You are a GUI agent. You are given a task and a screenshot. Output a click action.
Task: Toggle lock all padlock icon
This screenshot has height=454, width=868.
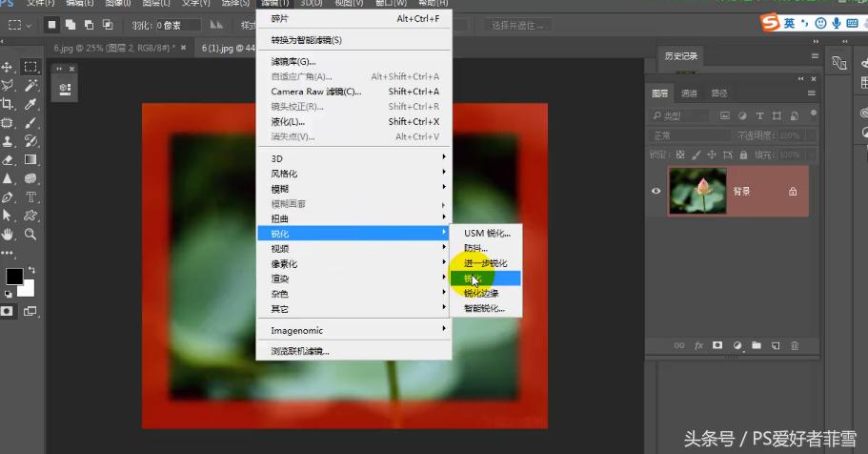743,155
